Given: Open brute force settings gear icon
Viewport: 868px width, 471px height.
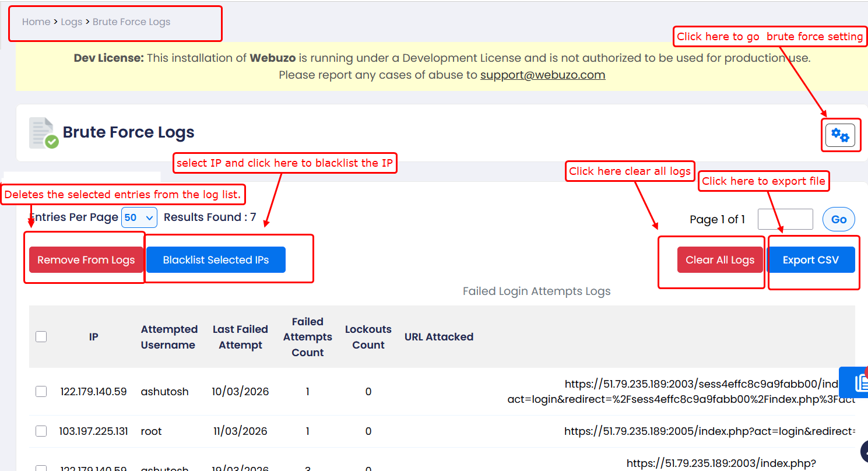Looking at the screenshot, I should click(840, 135).
